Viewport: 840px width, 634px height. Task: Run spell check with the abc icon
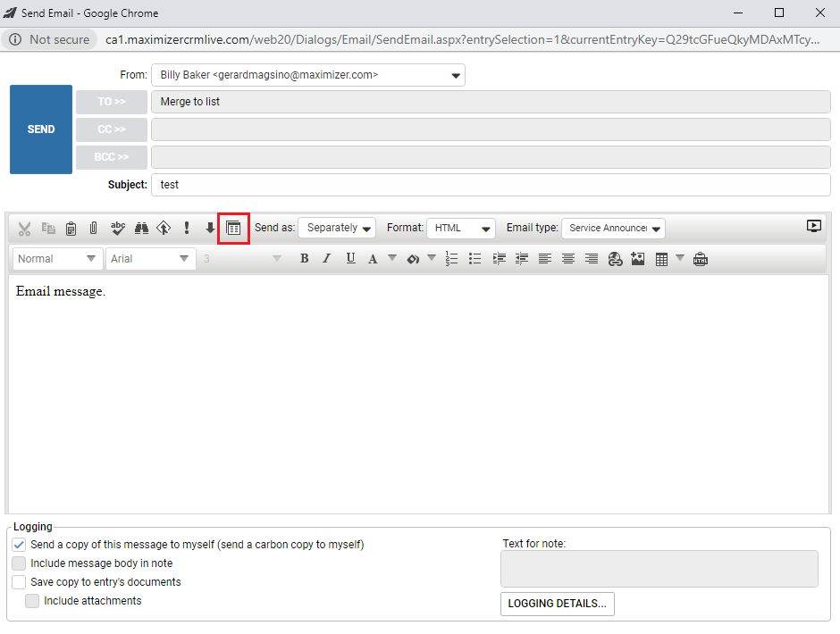[x=118, y=228]
